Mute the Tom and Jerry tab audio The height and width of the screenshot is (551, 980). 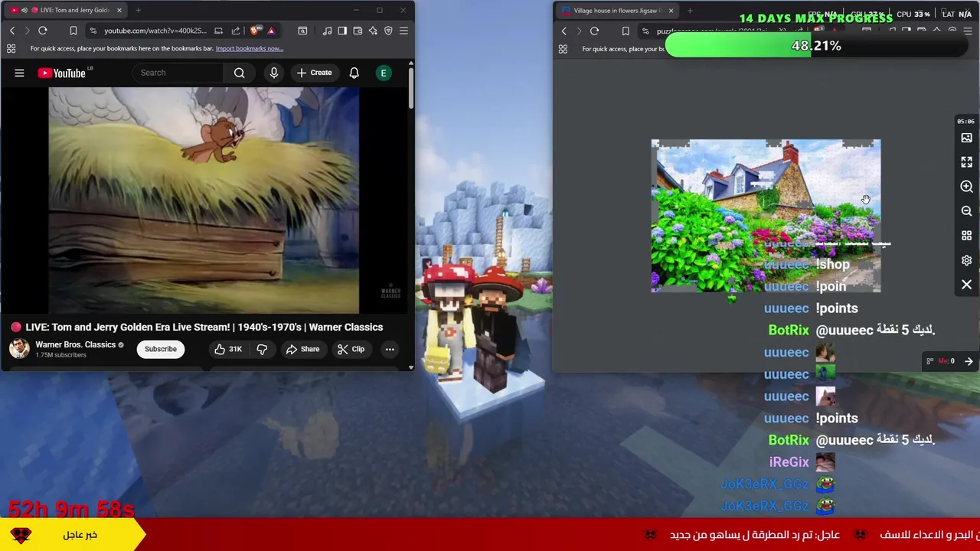coord(24,10)
